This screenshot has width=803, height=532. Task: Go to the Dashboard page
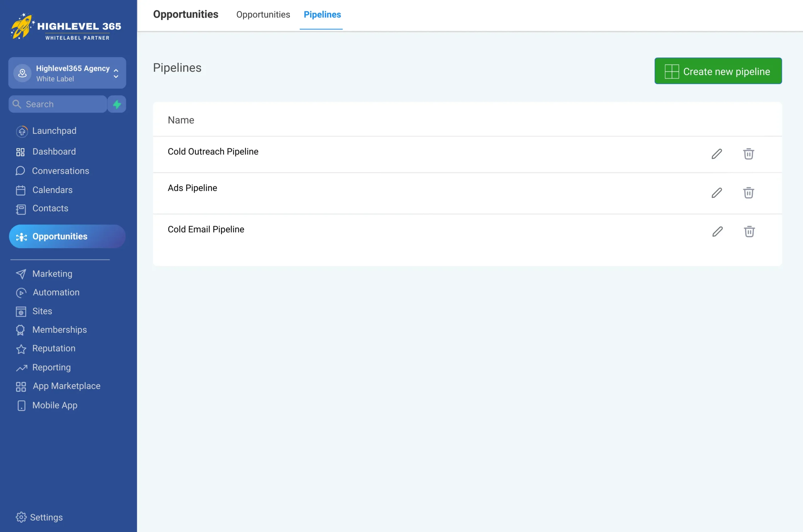tap(54, 152)
